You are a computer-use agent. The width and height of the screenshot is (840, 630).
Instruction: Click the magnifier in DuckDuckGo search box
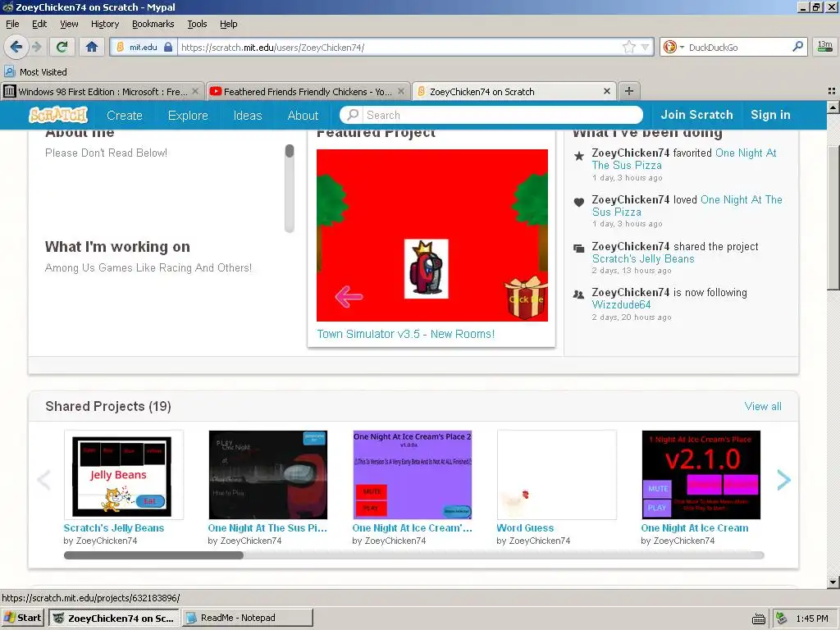coord(797,47)
